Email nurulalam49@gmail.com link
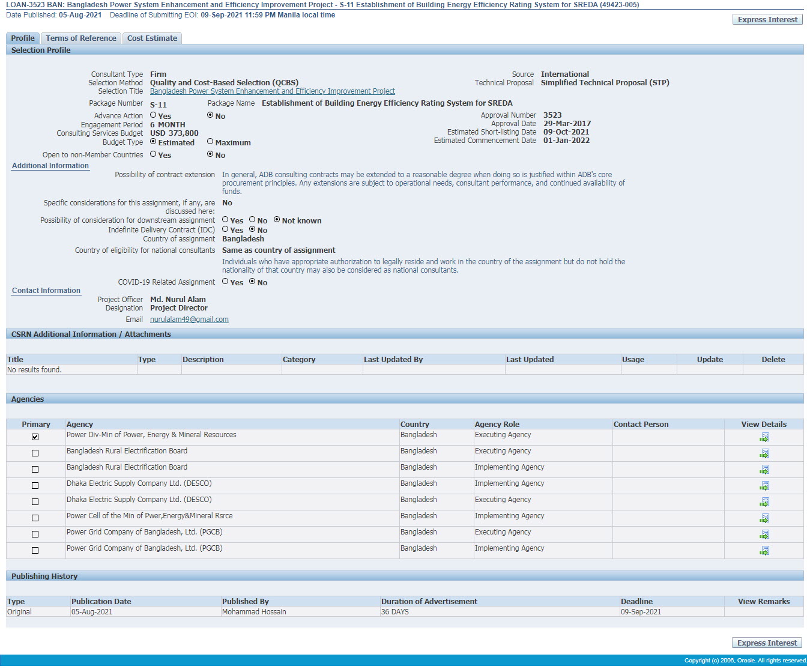This screenshot has height=672, width=807. click(x=189, y=319)
